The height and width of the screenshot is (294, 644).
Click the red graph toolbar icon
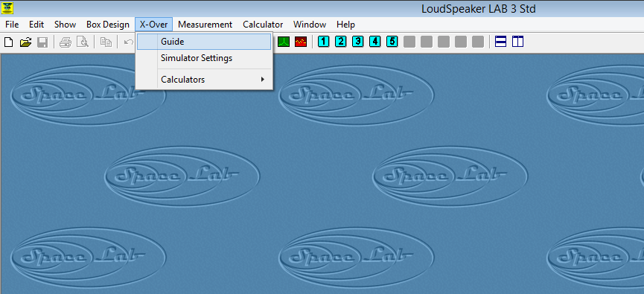pyautogui.click(x=301, y=42)
